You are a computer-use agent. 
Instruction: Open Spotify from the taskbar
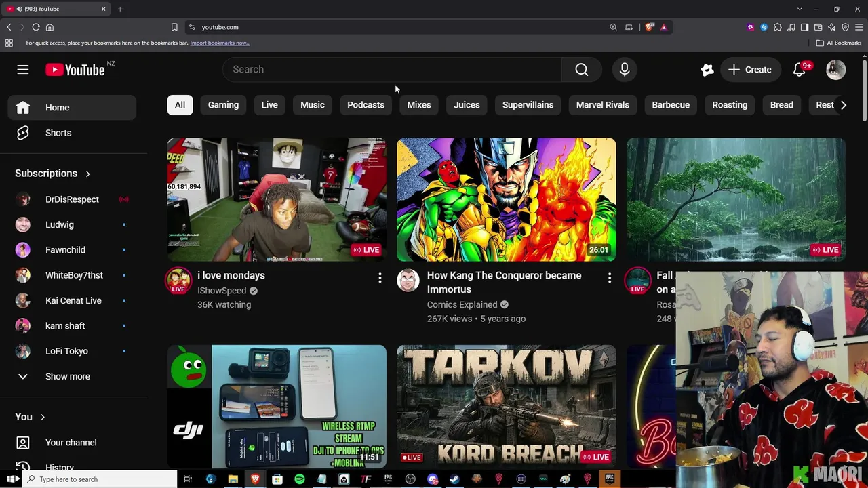pyautogui.click(x=300, y=479)
